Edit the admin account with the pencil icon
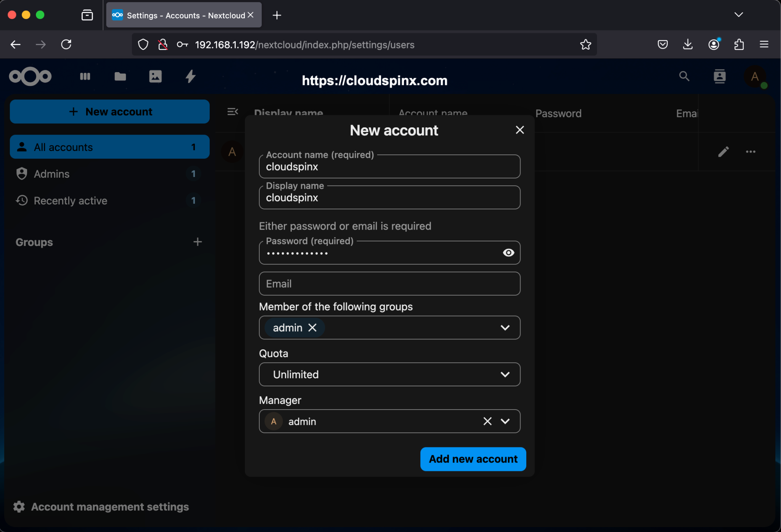781x532 pixels. (723, 151)
